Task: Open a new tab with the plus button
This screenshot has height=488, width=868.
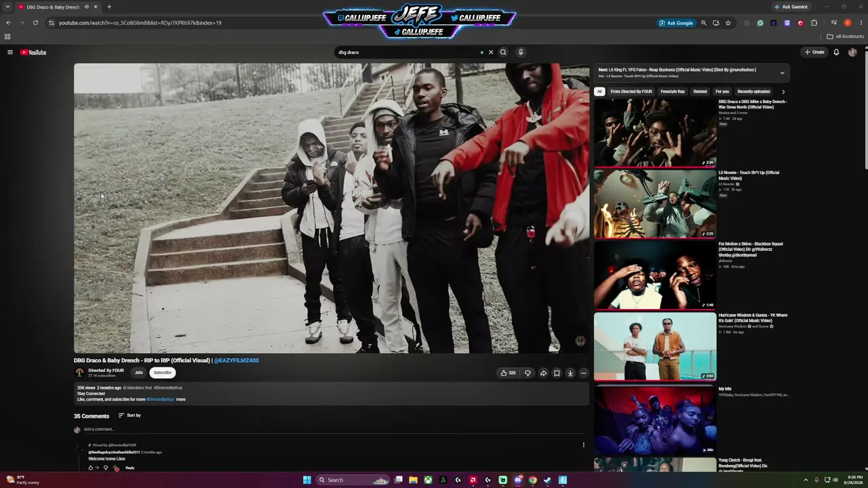Action: click(x=108, y=7)
